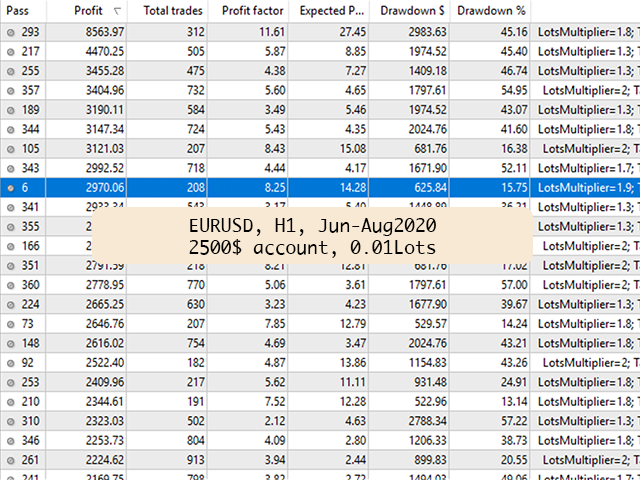640x480 pixels.
Task: Click the pass icon for row 105
Action: coord(11,149)
